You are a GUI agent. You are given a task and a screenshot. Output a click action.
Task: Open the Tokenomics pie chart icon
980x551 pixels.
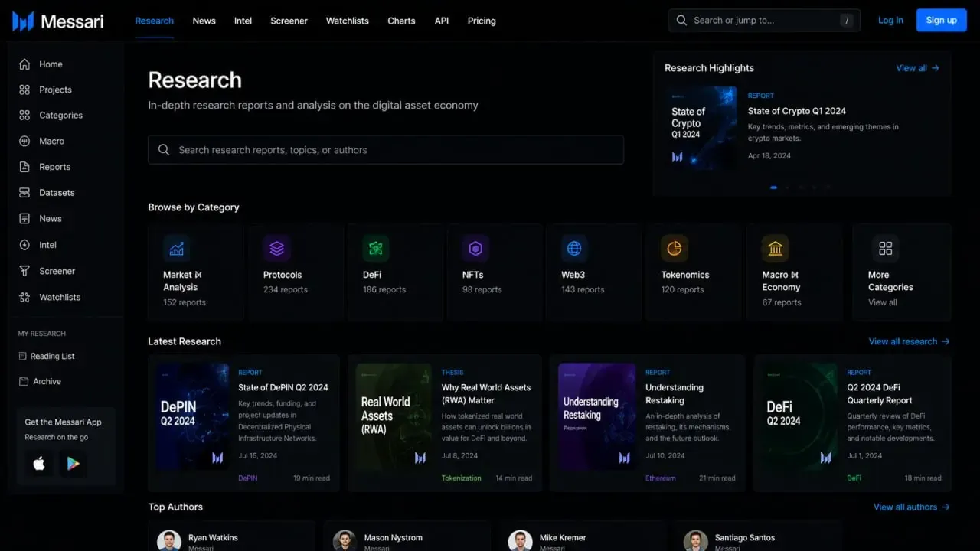click(675, 249)
